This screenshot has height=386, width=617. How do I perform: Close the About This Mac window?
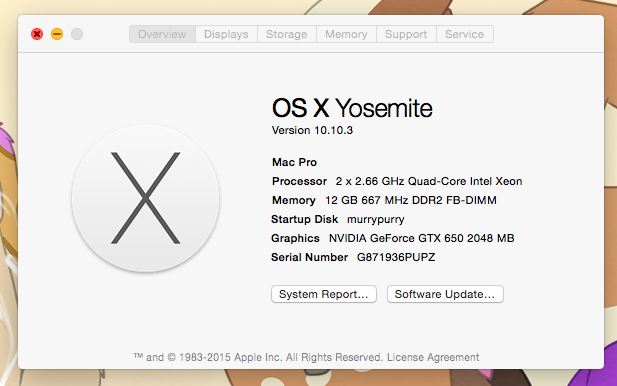[37, 34]
